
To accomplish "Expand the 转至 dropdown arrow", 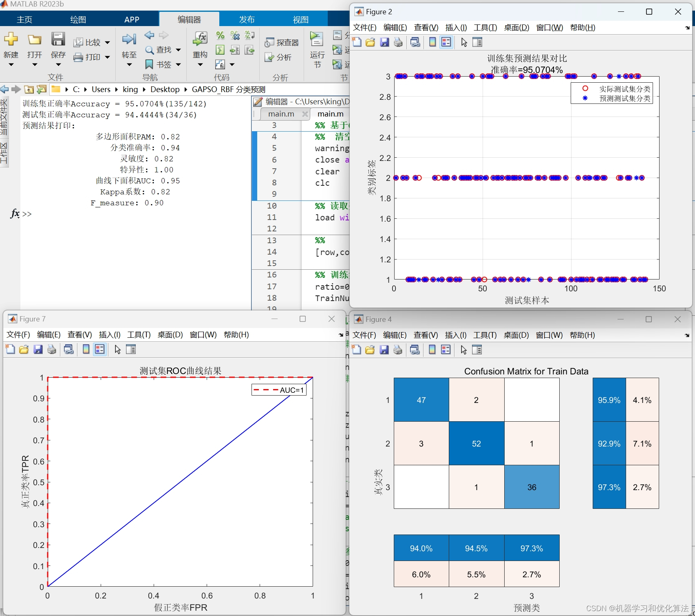I will tap(129, 64).
